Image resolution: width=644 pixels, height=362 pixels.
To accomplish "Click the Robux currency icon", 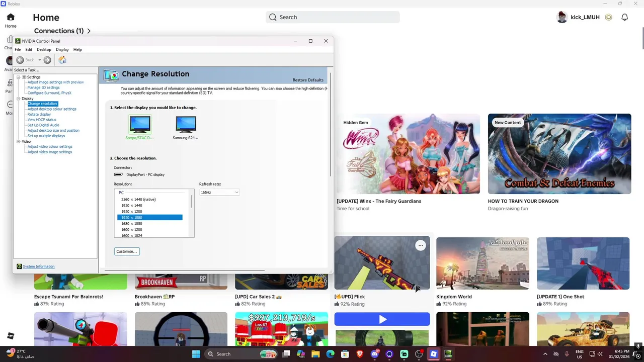I will pyautogui.click(x=608, y=17).
